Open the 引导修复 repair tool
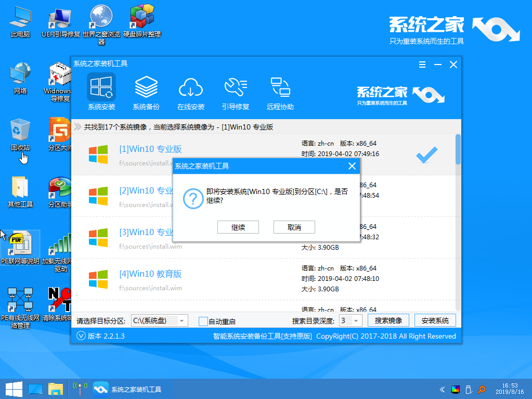Screen dimensions: 532x399 pos(235,92)
